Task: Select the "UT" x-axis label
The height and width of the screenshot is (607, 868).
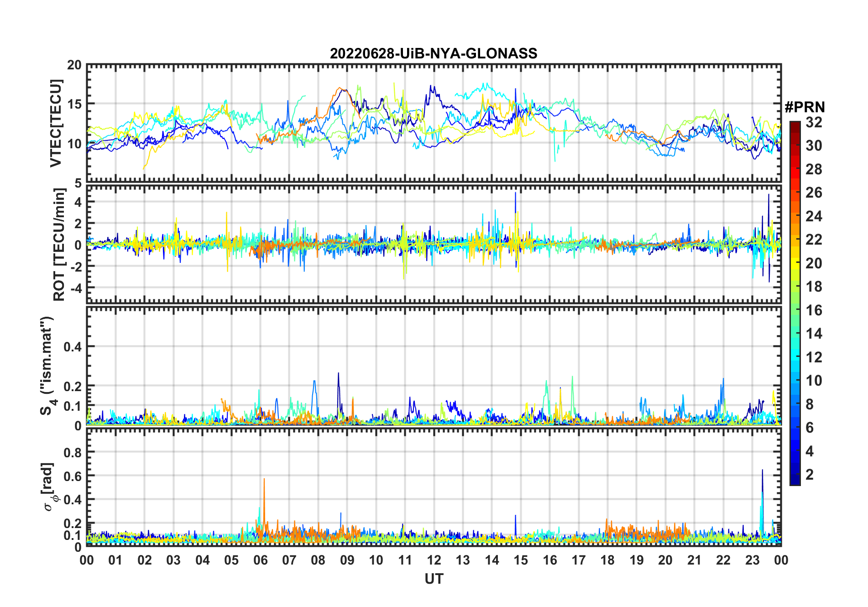Action: click(434, 579)
